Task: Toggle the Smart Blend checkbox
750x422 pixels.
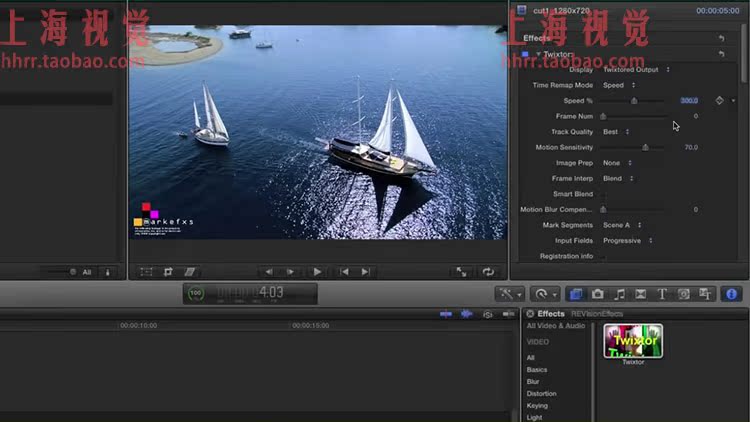Action: (604, 194)
